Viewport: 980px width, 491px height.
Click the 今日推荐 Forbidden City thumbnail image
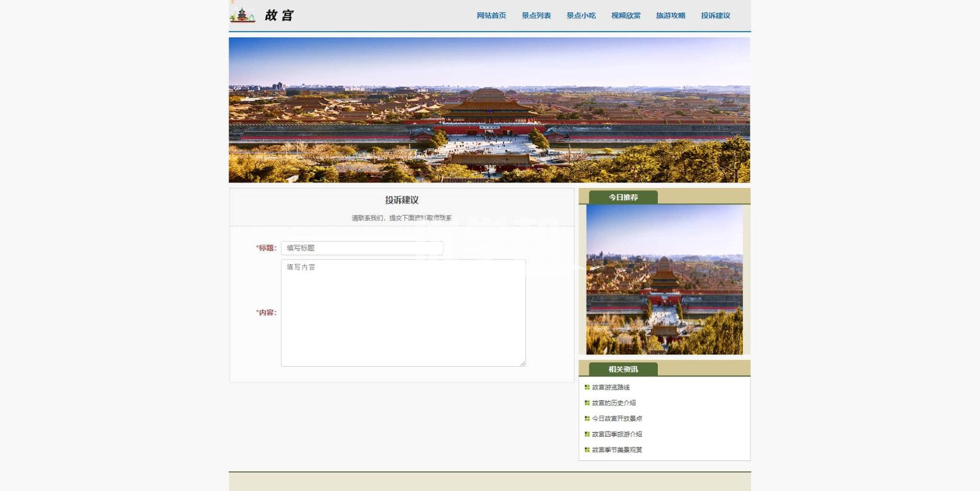click(x=664, y=279)
